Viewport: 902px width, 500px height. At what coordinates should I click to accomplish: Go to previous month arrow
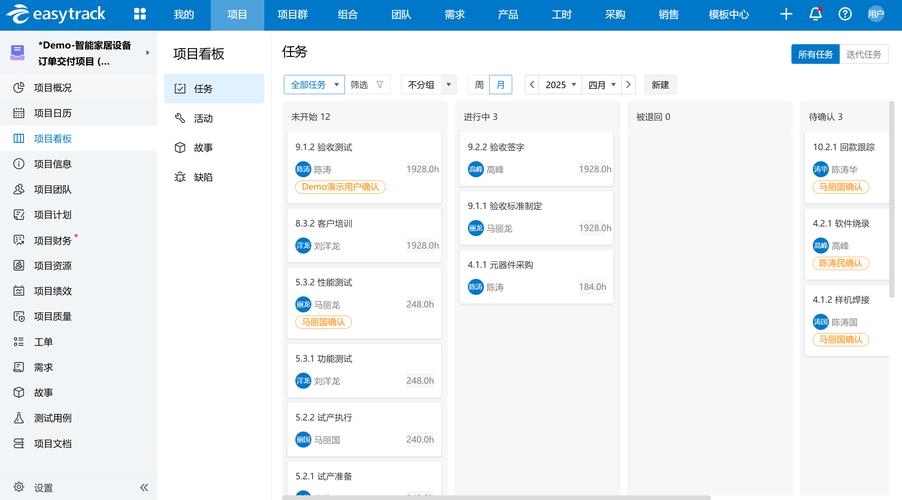532,85
